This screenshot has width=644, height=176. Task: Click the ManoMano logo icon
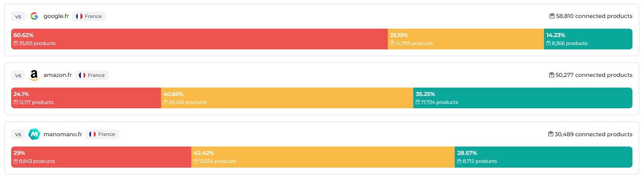tap(34, 134)
